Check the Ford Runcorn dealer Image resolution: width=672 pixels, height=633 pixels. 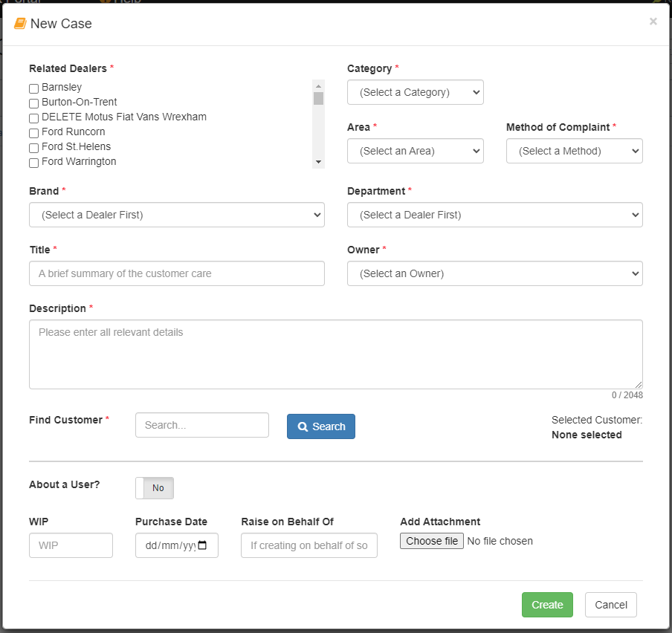tap(34, 133)
